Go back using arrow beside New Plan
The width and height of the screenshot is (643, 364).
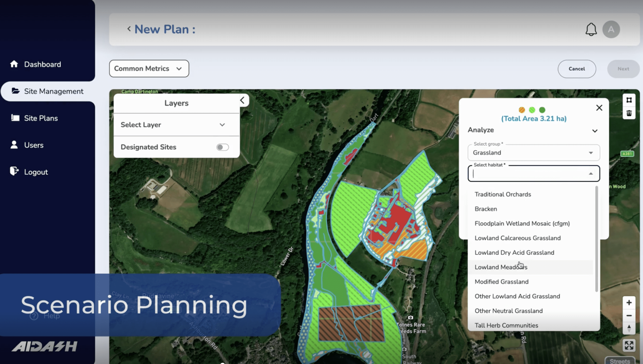coord(129,29)
